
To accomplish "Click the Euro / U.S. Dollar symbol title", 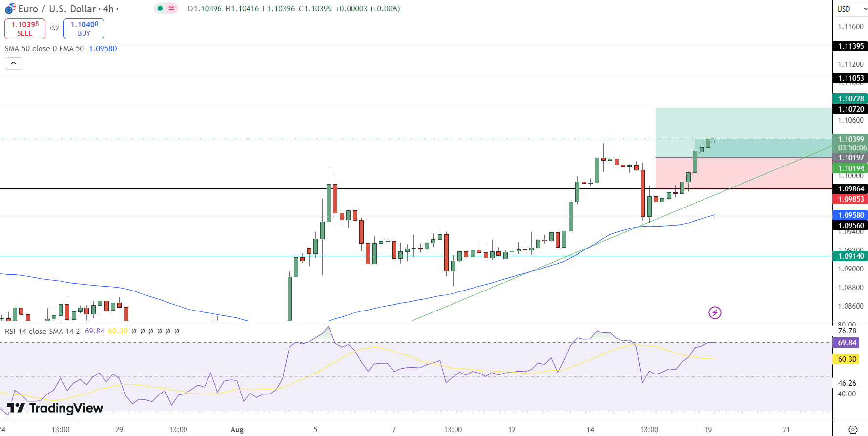I will [57, 9].
